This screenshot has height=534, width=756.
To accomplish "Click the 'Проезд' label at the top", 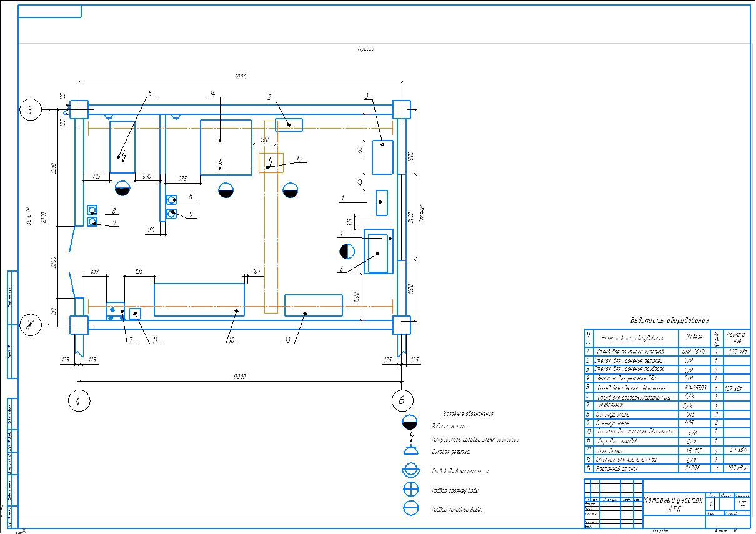I will (366, 48).
